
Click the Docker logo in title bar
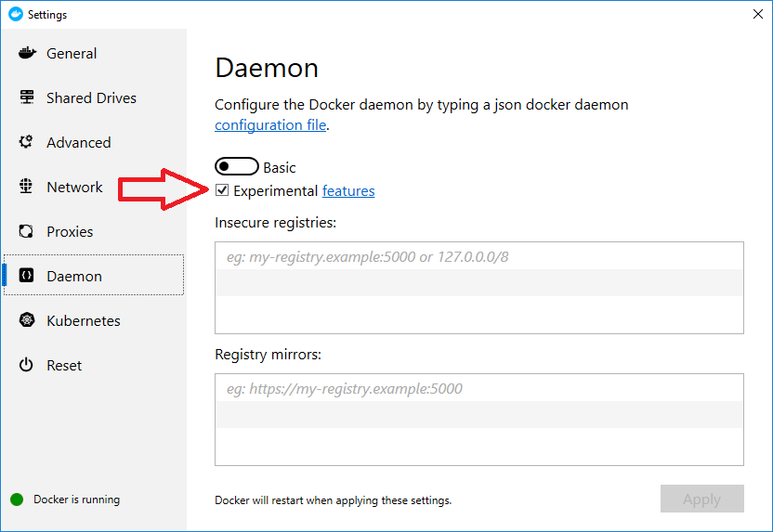(x=16, y=14)
